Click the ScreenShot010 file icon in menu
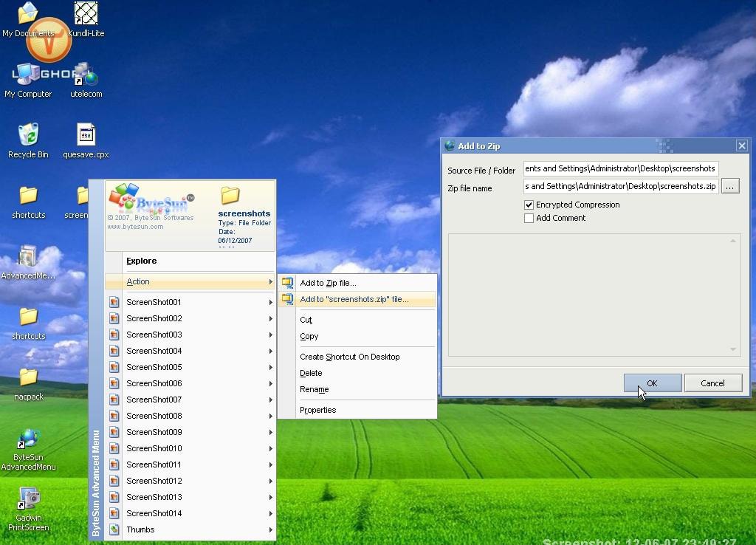This screenshot has width=756, height=545. pos(114,448)
